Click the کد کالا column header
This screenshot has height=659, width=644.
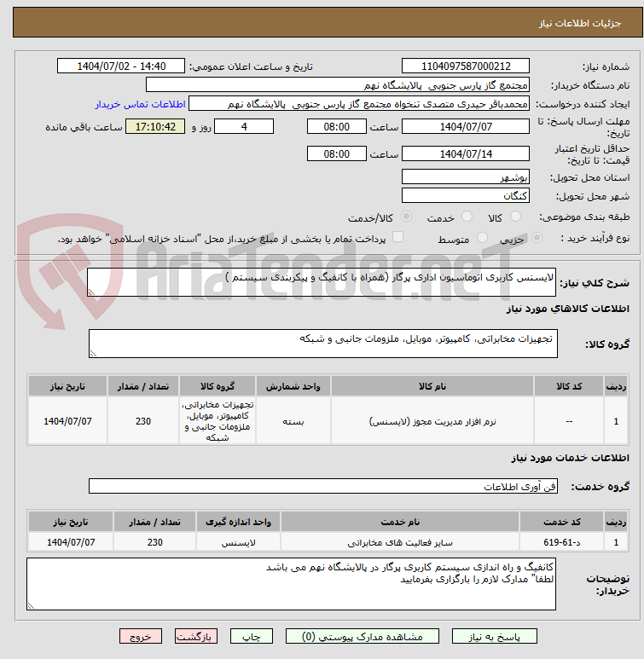569,386
